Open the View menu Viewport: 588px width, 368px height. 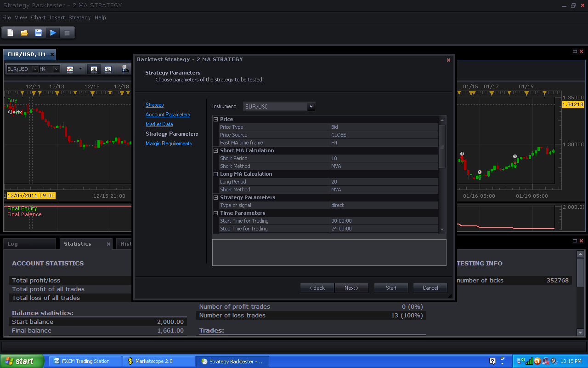point(21,17)
